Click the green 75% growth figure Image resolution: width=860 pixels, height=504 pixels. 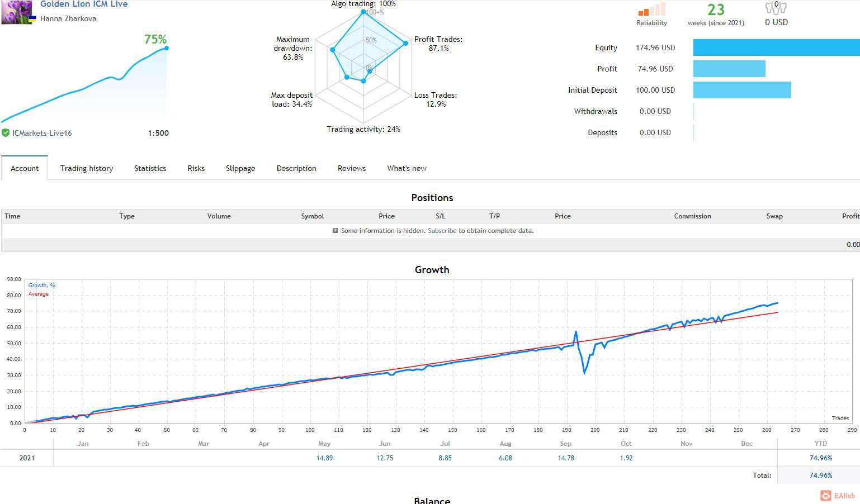155,39
